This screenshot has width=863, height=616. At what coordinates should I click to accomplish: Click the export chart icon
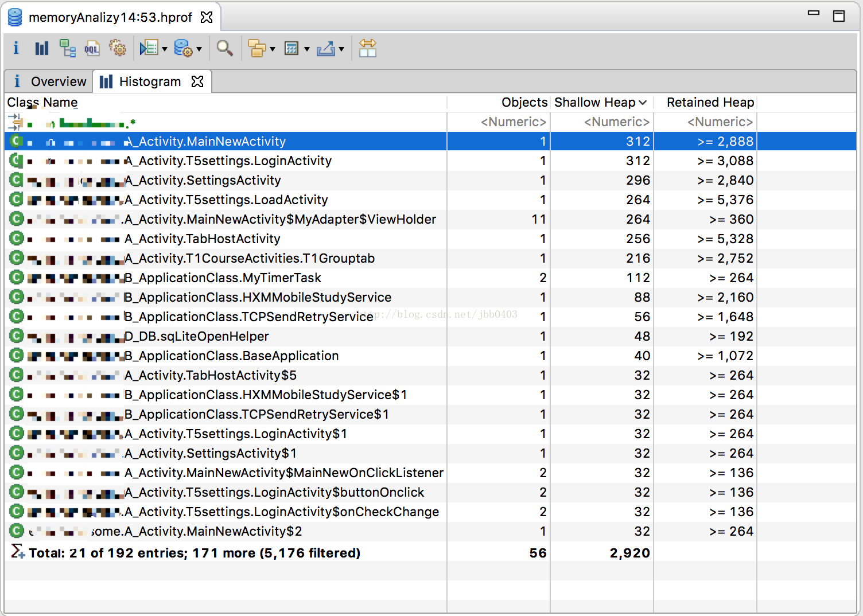(x=326, y=49)
